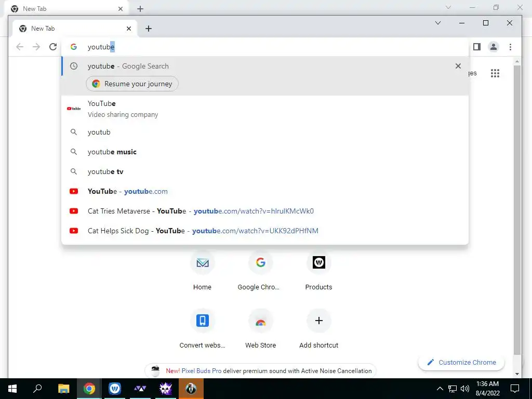Open the Products shortcut tile
532x399 pixels.
318,271
